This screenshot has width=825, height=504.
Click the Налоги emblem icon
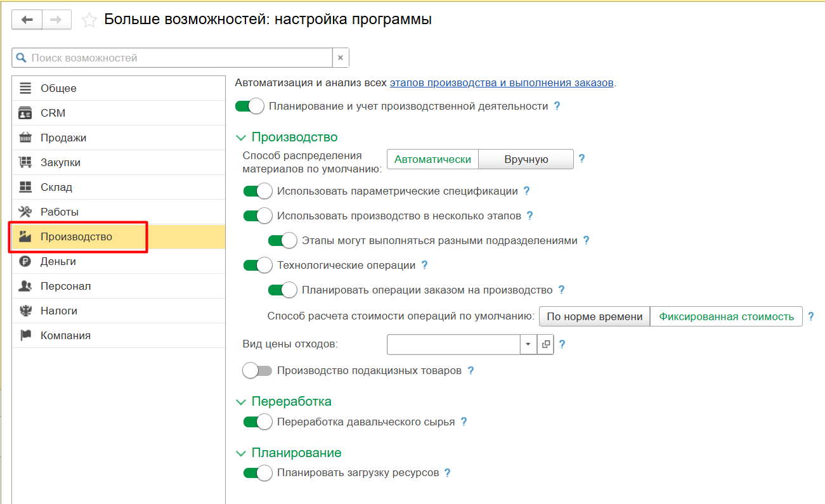pos(25,311)
